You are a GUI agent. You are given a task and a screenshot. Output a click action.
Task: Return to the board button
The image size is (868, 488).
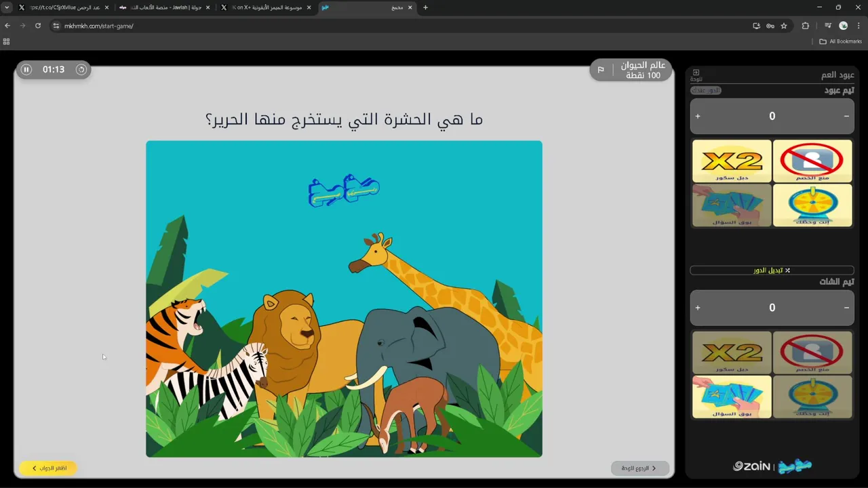pos(640,468)
